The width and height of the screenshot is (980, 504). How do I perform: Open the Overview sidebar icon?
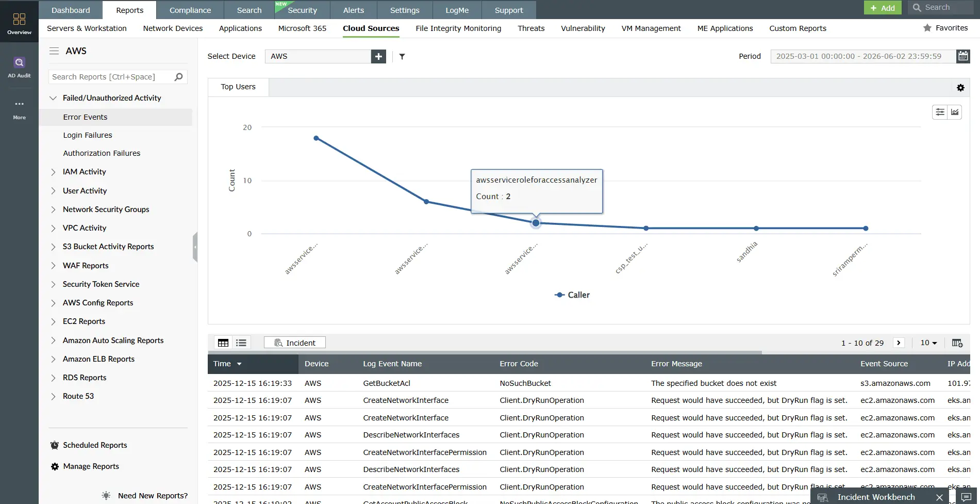[19, 23]
